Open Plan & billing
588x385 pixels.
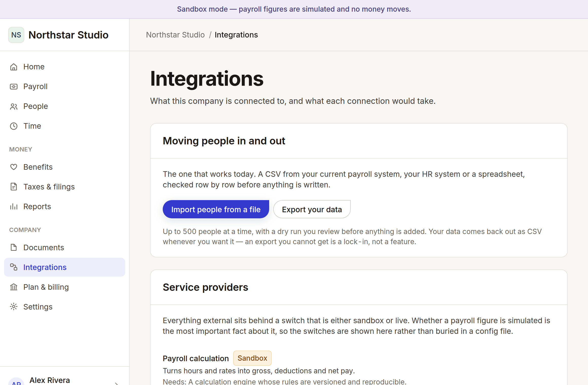click(65, 287)
